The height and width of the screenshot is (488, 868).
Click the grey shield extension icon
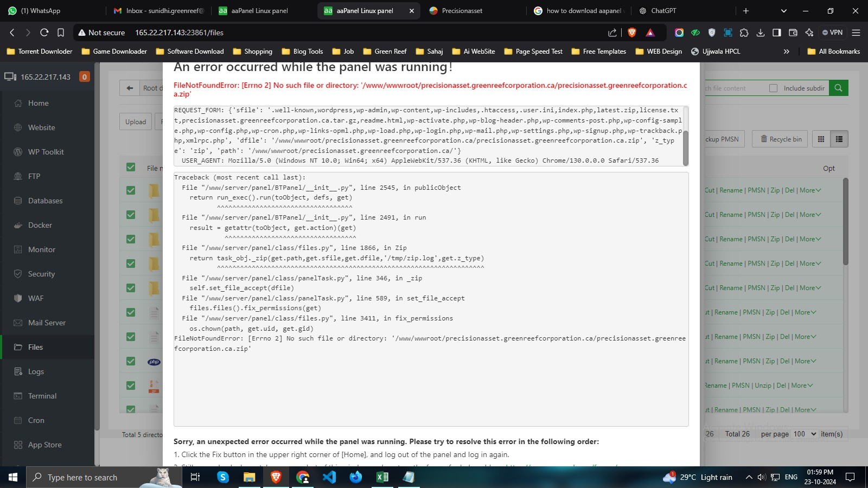click(x=712, y=33)
